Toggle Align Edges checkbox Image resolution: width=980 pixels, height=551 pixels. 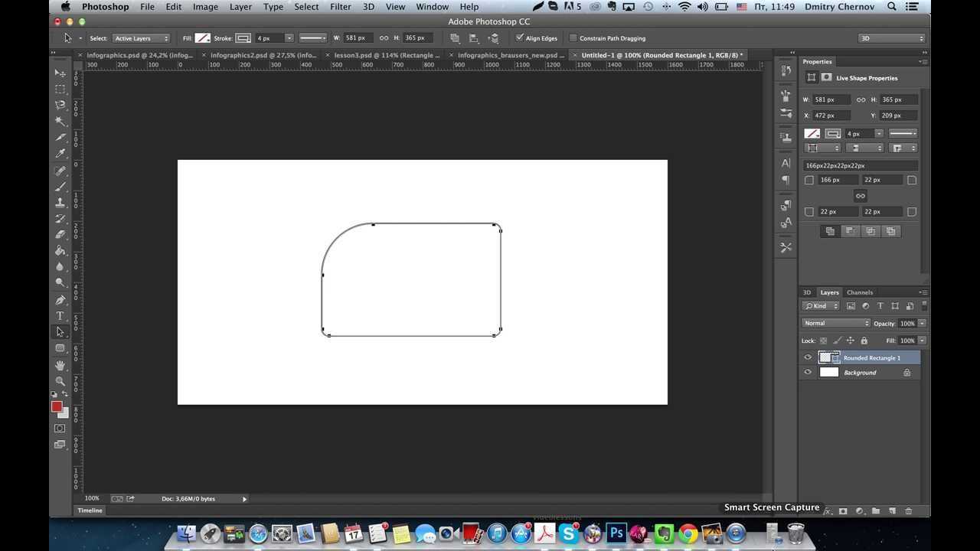point(520,37)
